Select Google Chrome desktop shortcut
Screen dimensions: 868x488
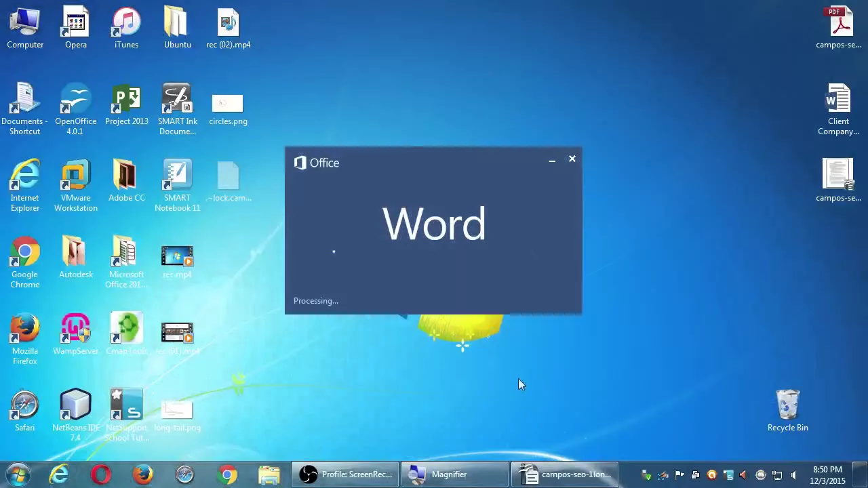[x=25, y=262]
